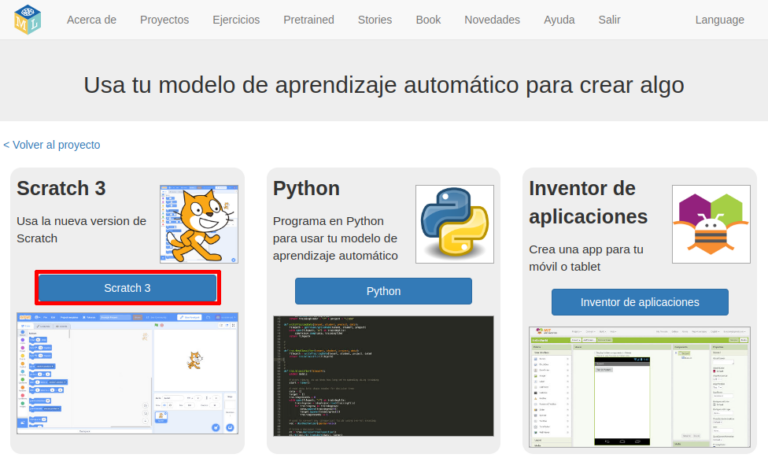Open the Acerca de menu item

pyautogui.click(x=91, y=20)
